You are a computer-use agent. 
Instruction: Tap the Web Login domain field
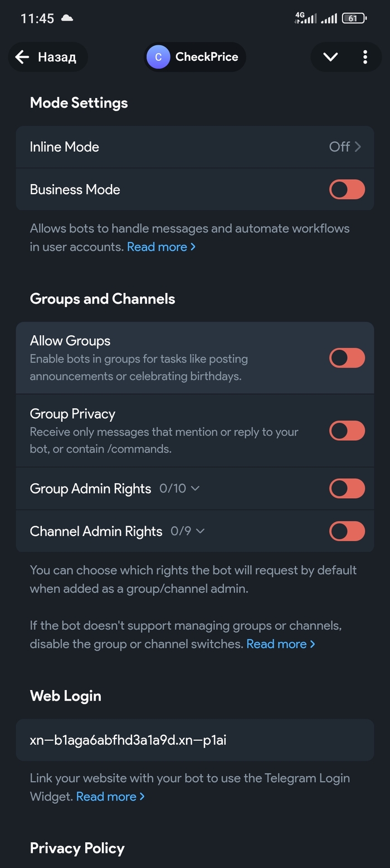[x=194, y=740]
